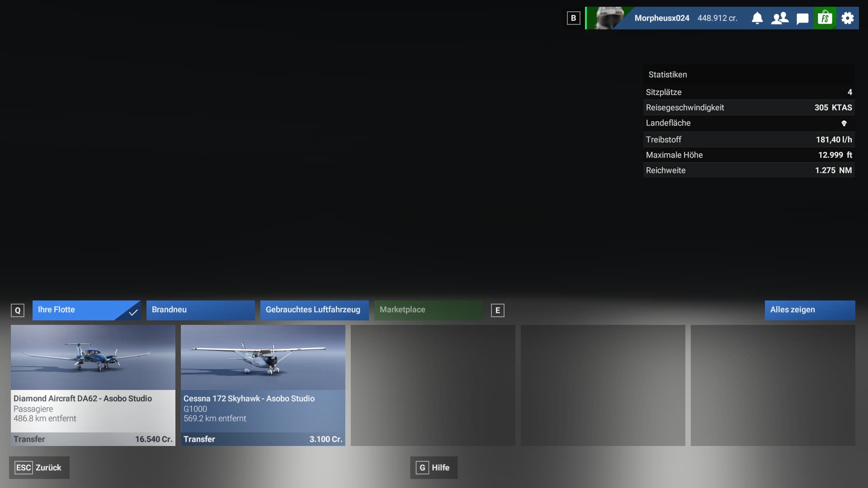Viewport: 868px width, 488px height.
Task: Click the pilot profile avatar picture
Action: [x=609, y=18]
